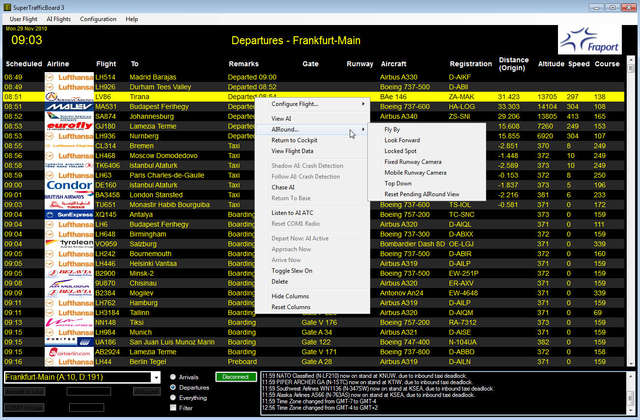Viewport: 640px width, 420px height.
Task: Select Listen to AI ATC
Action: tap(312, 213)
